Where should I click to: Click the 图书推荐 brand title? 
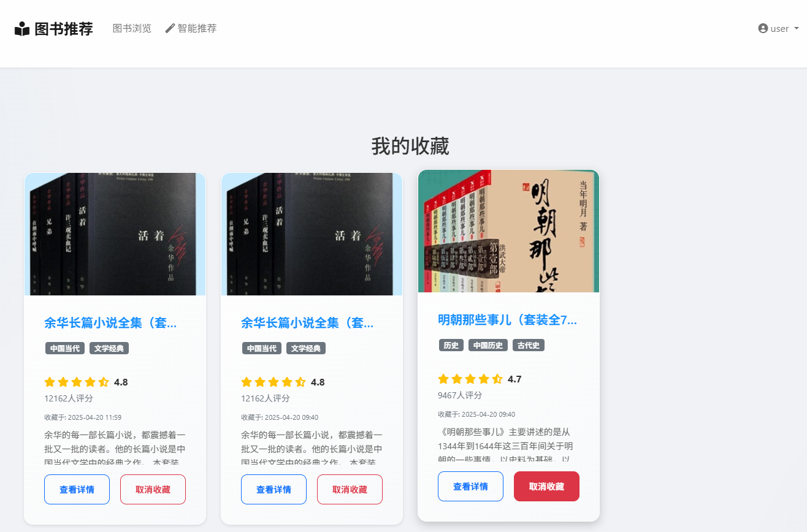[64, 29]
